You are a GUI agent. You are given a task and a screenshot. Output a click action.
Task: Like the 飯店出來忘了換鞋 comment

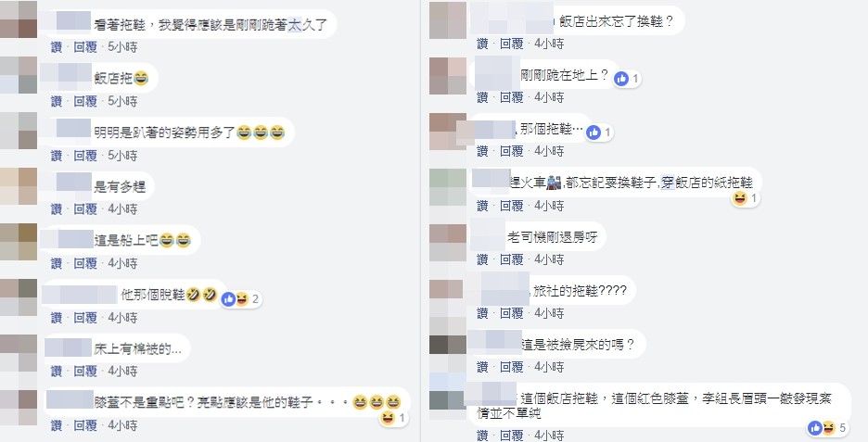coord(482,44)
